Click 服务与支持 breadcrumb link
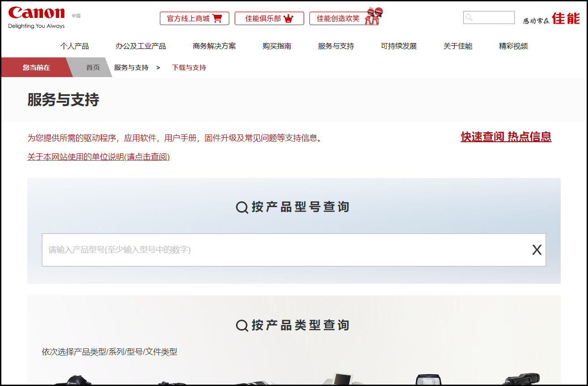The image size is (588, 386). tap(131, 68)
